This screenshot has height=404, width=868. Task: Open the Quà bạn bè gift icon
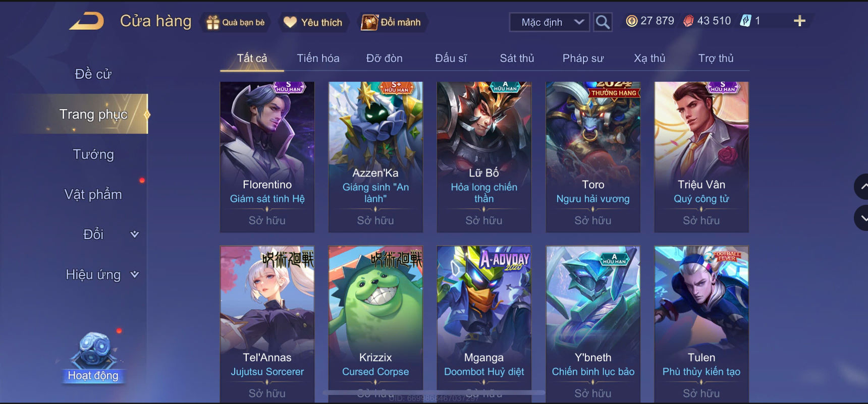tap(213, 22)
